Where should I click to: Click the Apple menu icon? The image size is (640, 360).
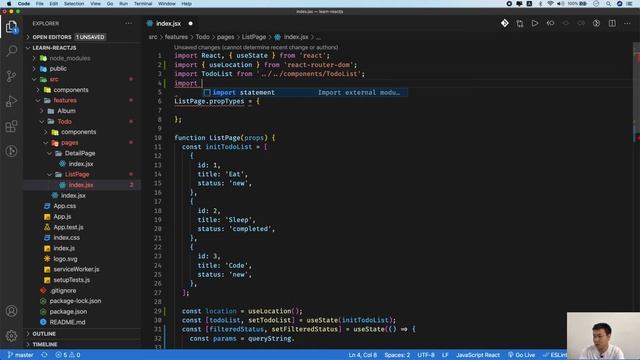coord(9,4)
